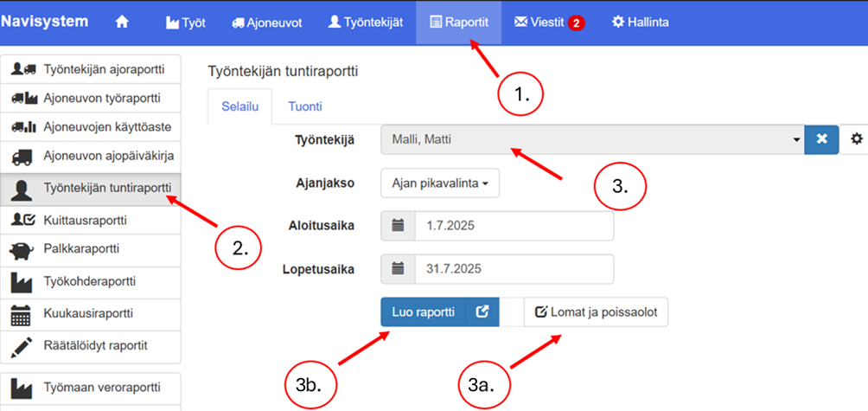Viewport: 868px width, 411px height.
Task: Click calendar icon beside Aloitusaika
Action: pyautogui.click(x=398, y=226)
